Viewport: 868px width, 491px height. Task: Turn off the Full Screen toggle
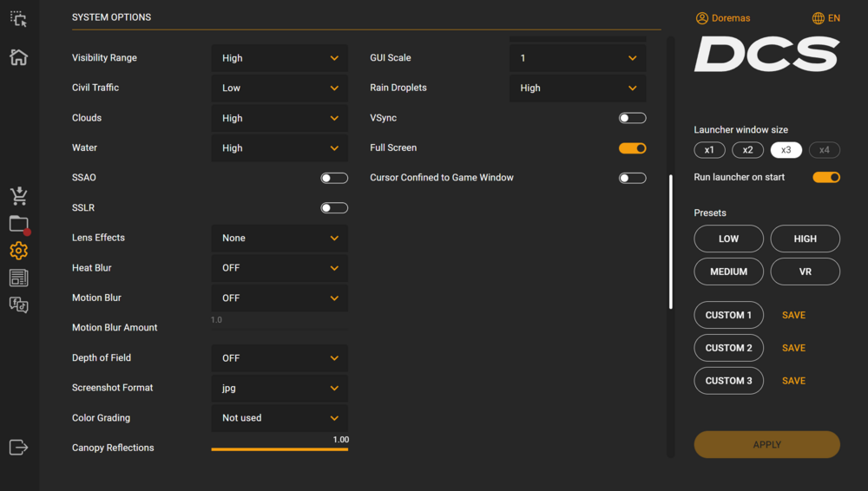tap(632, 148)
